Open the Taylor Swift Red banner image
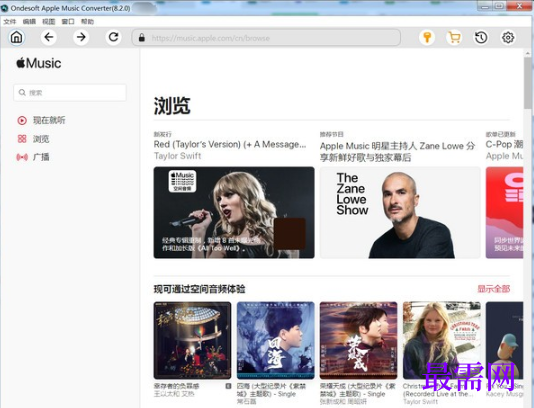 (234, 212)
